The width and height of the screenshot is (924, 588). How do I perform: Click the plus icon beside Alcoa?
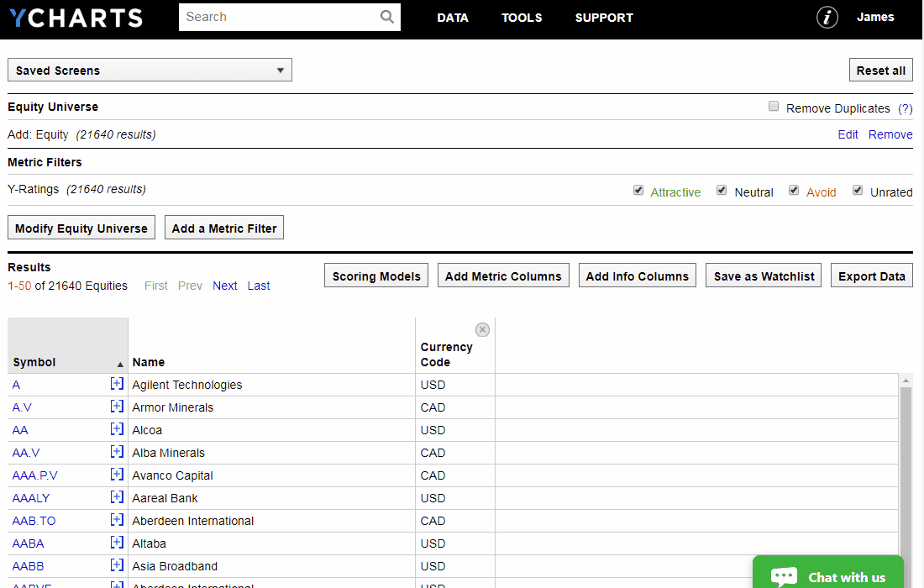pyautogui.click(x=117, y=429)
